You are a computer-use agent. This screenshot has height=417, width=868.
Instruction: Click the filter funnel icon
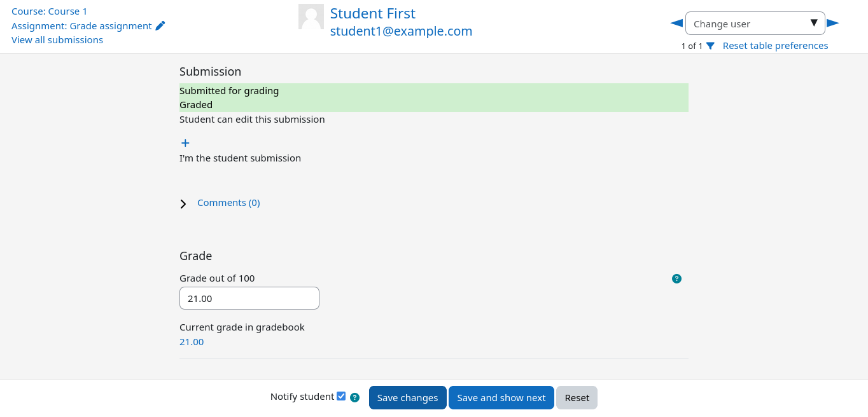pyautogui.click(x=710, y=46)
